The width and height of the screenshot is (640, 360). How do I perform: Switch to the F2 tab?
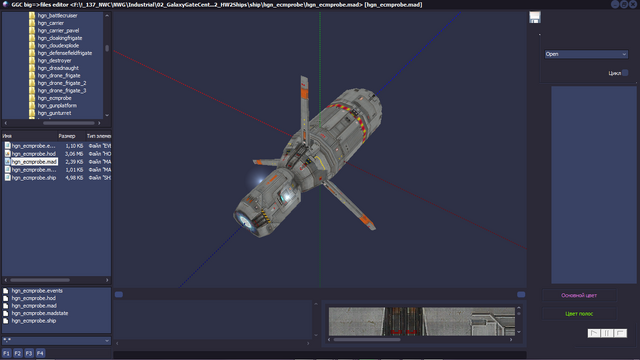coord(18,353)
